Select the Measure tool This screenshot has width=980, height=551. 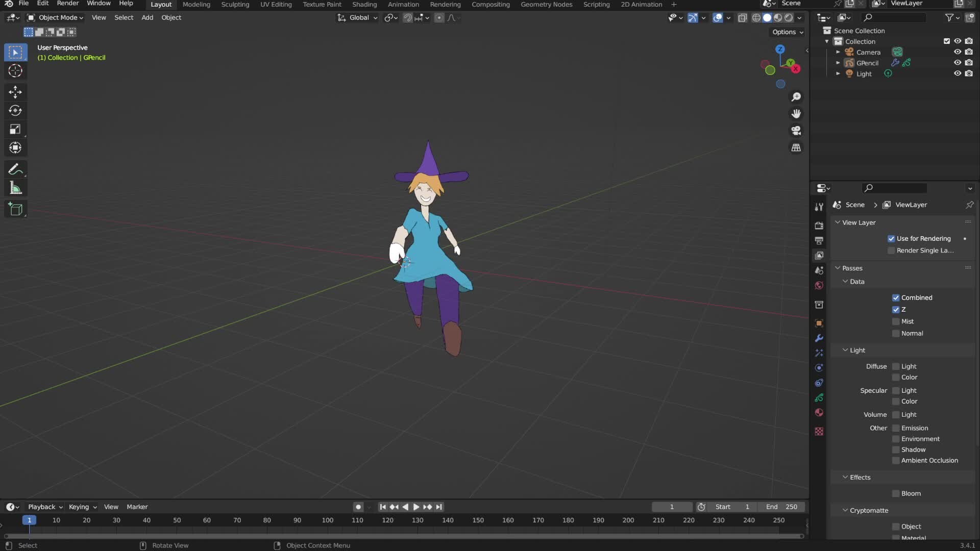pyautogui.click(x=15, y=188)
